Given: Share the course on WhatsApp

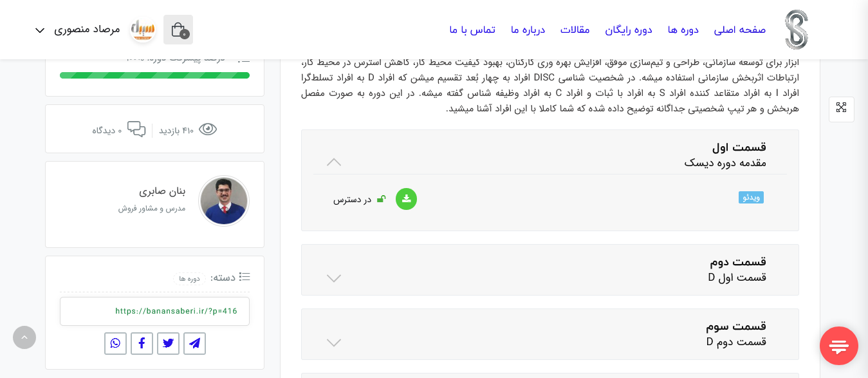Looking at the screenshot, I should pyautogui.click(x=115, y=343).
